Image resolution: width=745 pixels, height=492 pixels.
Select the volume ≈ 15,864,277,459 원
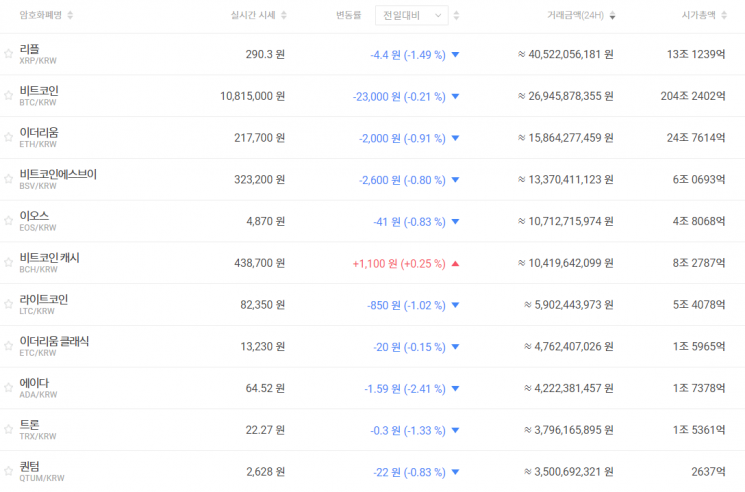pyautogui.click(x=565, y=138)
